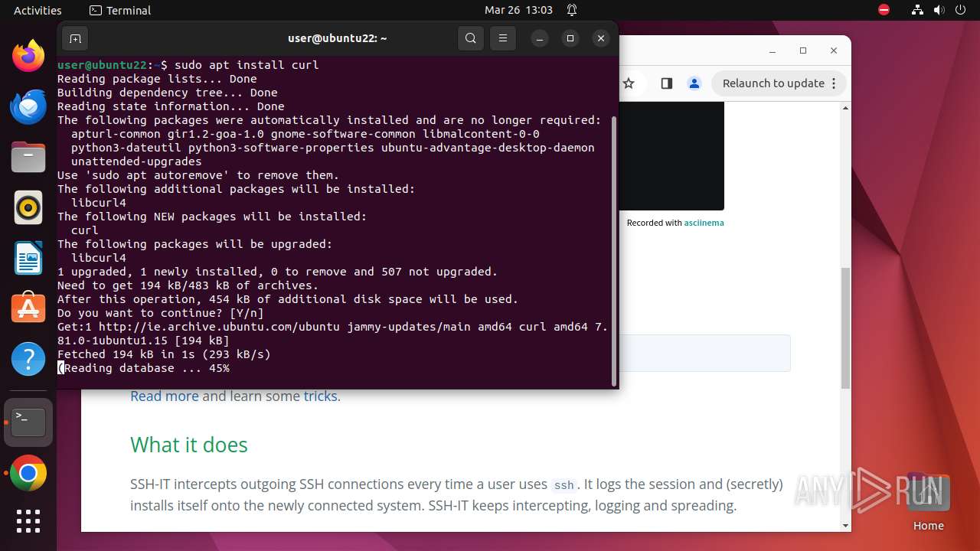Click the 'sudo apt install curl' command text
Image resolution: width=980 pixels, height=551 pixels.
(247, 65)
